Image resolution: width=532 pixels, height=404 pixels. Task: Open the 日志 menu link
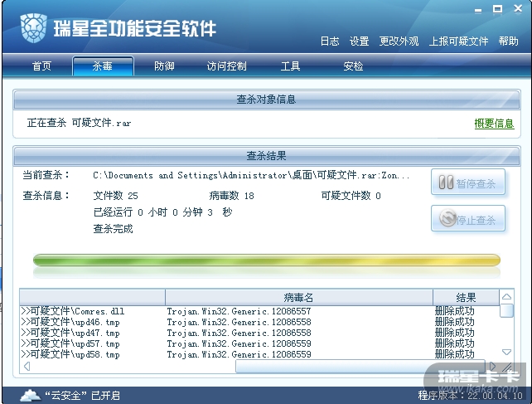pos(330,41)
